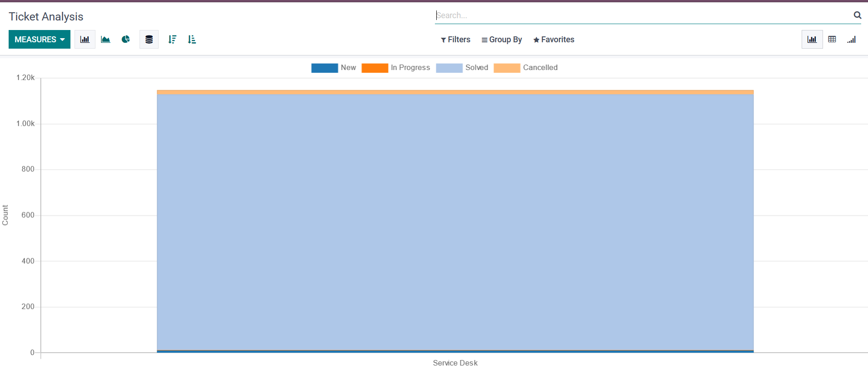Open the Measures dropdown
Image resolution: width=868 pixels, height=371 pixels.
(x=40, y=40)
